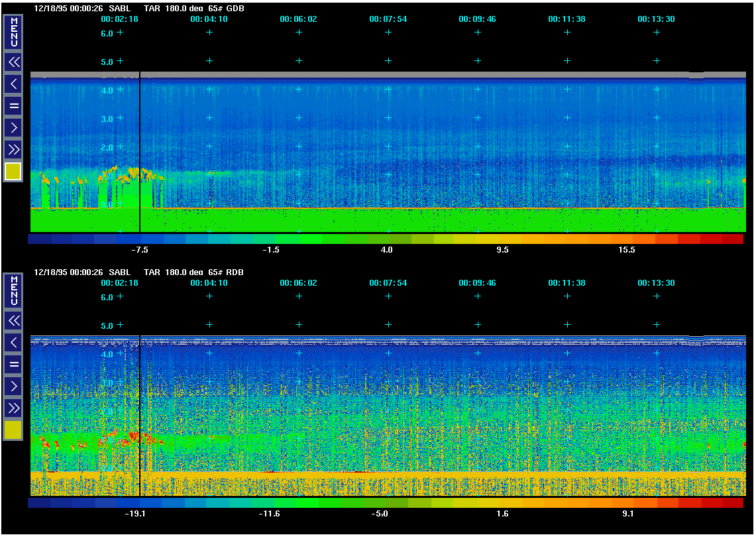The height and width of the screenshot is (537, 756).
Task: Click the double-left rewind arrow in the lower panel
Action: 13,321
